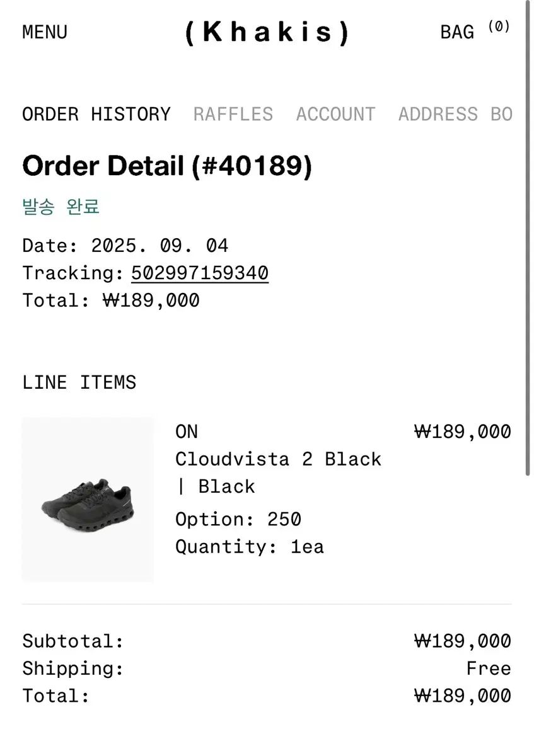This screenshot has height=756, width=534.
Task: Open the ADDRESS BOOK tab
Action: (455, 115)
